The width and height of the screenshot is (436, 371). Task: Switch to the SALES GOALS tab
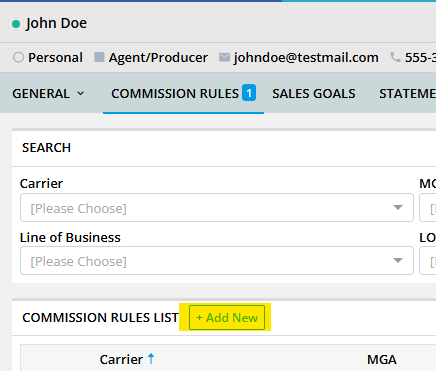[314, 94]
